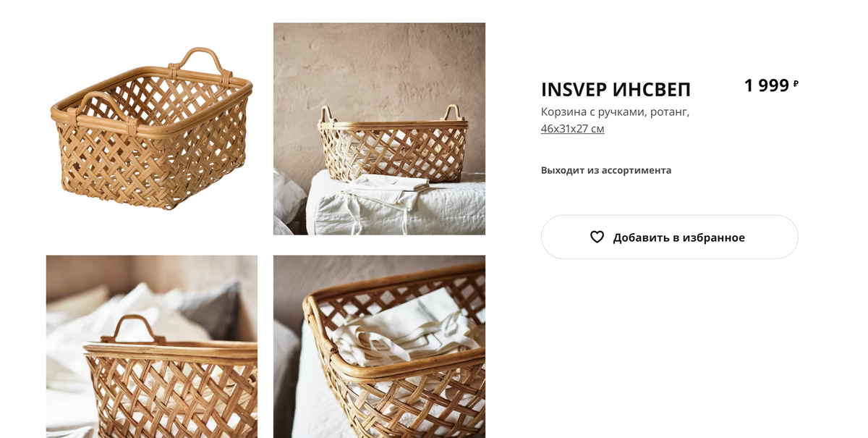Click the heart icon in favorites button
Viewport: 868px width, 438px height.
597,237
